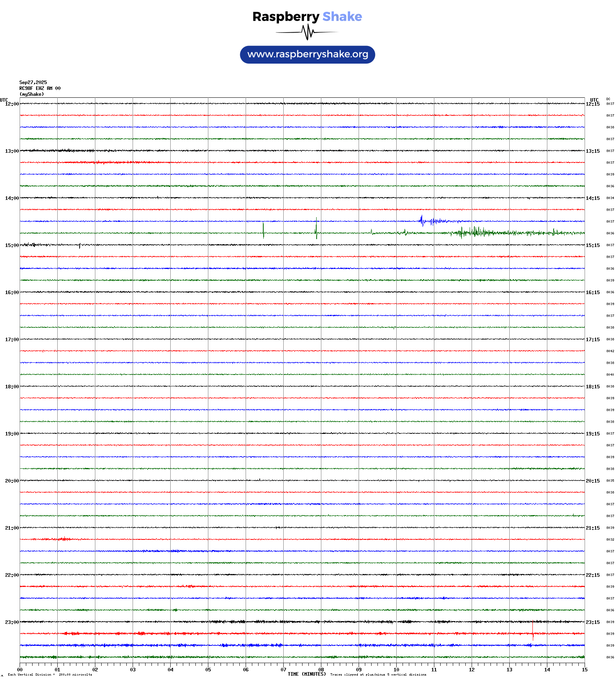This screenshot has height=680, width=616.
Task: Select the 07 minute tick label
Action: point(283,670)
